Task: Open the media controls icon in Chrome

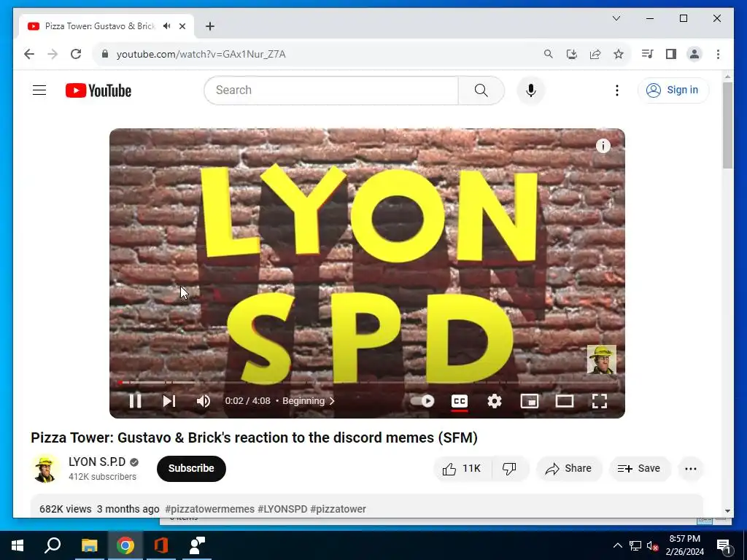Action: pyautogui.click(x=647, y=54)
